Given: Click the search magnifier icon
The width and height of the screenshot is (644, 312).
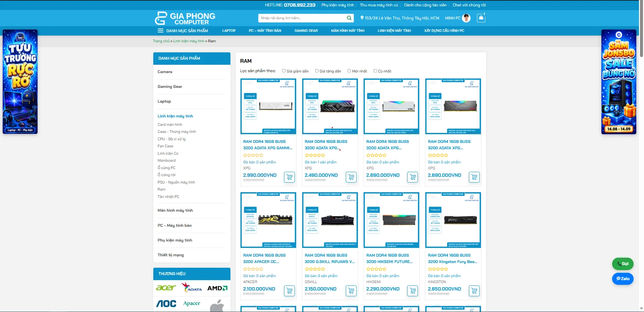Looking at the screenshot, I should (349, 18).
